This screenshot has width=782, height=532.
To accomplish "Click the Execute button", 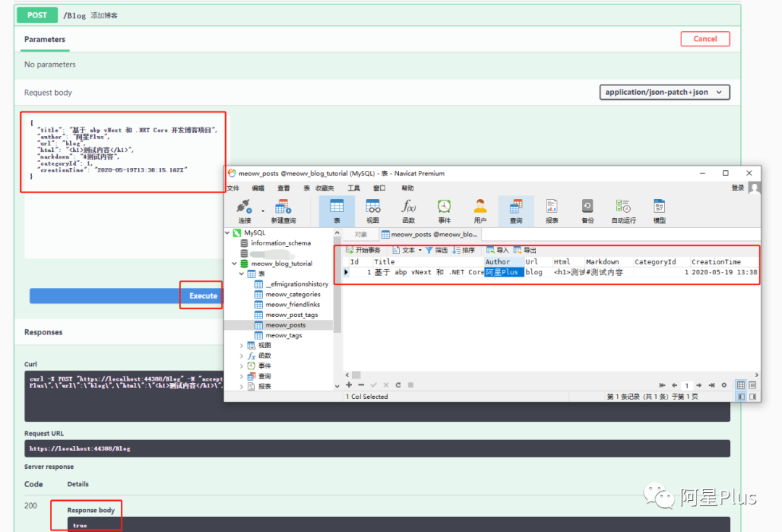I will pos(203,295).
